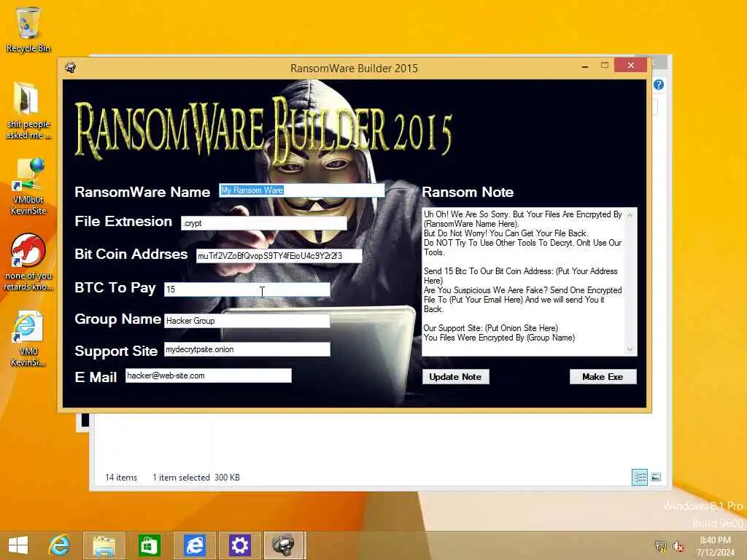Viewport: 747px width, 560px height.
Task: Click inside the Ransom Note text area
Action: coord(523,281)
